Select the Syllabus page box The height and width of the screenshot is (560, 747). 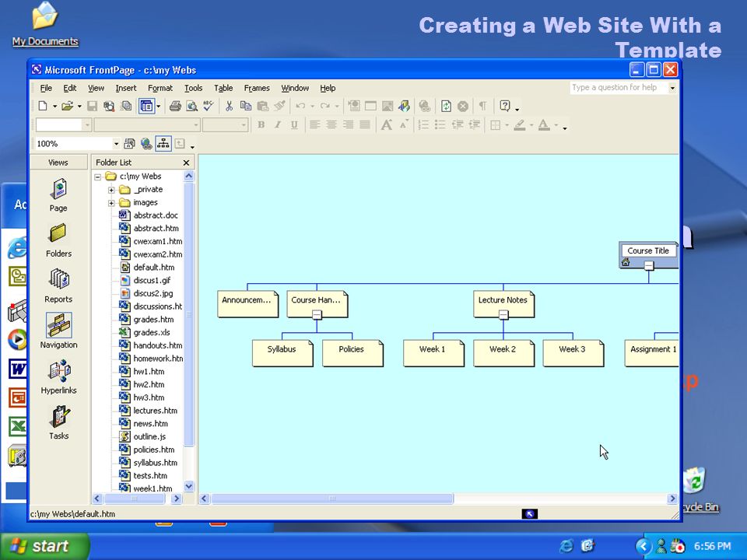tap(282, 353)
